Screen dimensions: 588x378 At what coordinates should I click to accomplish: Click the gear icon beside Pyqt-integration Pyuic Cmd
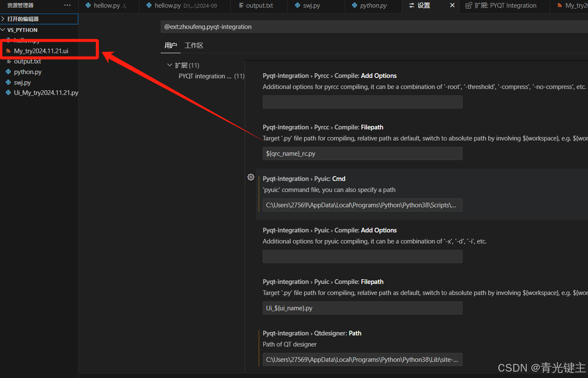250,177
